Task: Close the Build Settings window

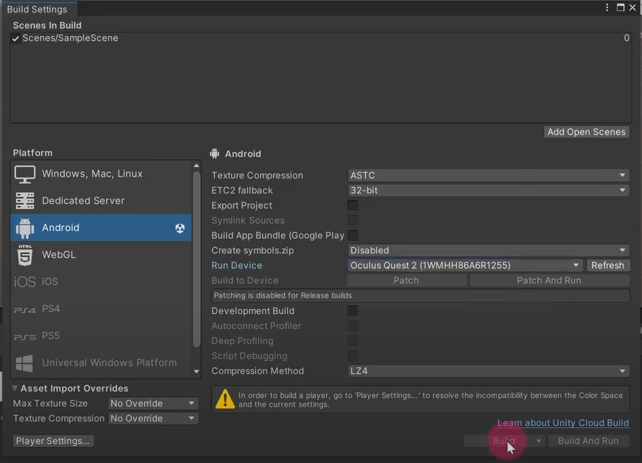Action: pyautogui.click(x=633, y=7)
